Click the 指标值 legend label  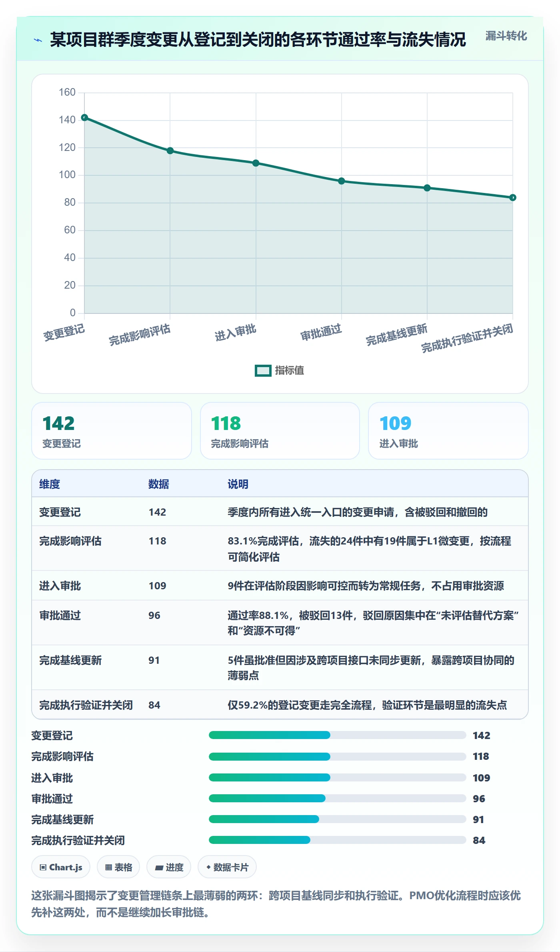tap(289, 371)
